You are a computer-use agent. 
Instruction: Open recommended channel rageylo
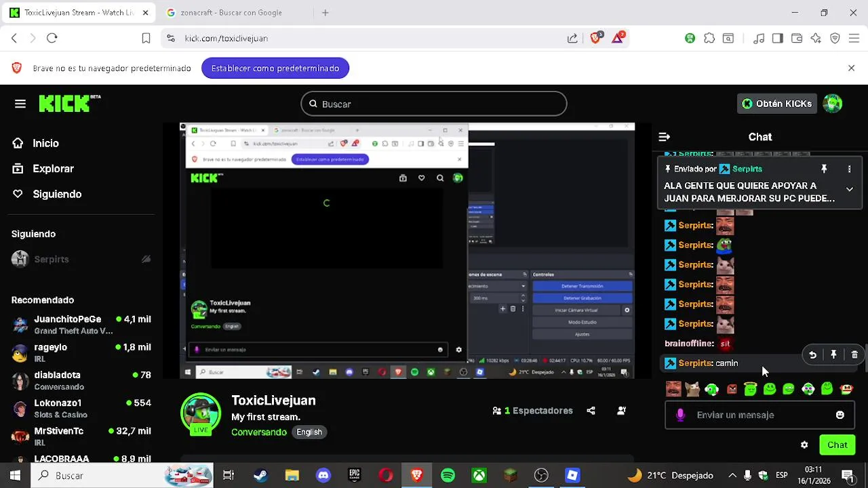pos(81,352)
